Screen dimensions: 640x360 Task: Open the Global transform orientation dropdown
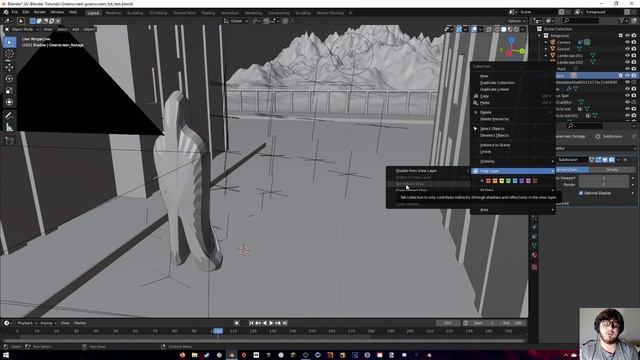click(x=236, y=21)
